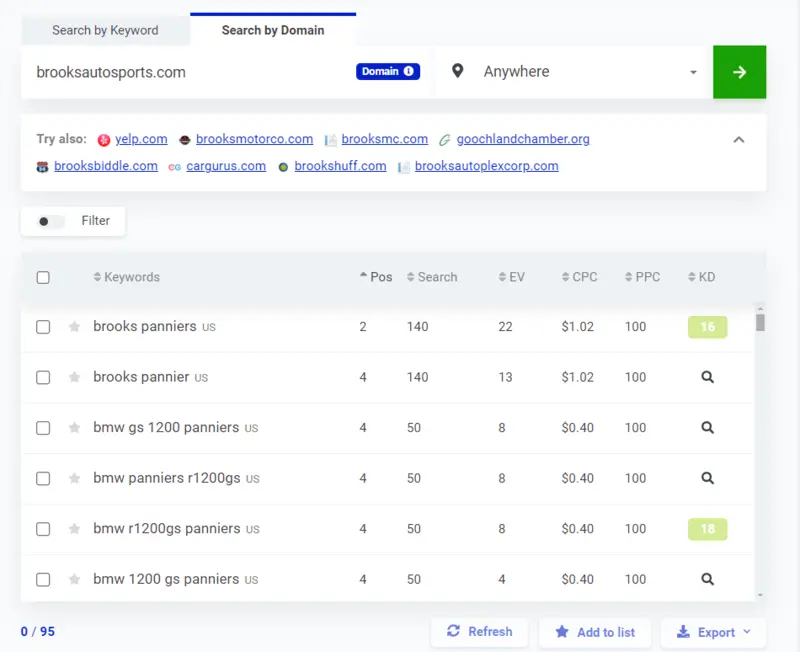Click the cargurus.com favicon
Screen dimensions: 800x652
point(174,167)
